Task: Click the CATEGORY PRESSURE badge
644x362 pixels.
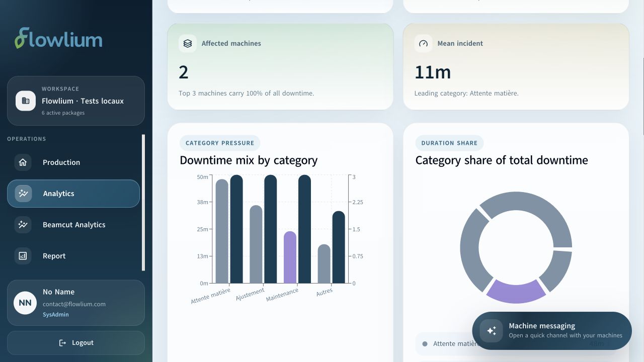Action: point(220,143)
